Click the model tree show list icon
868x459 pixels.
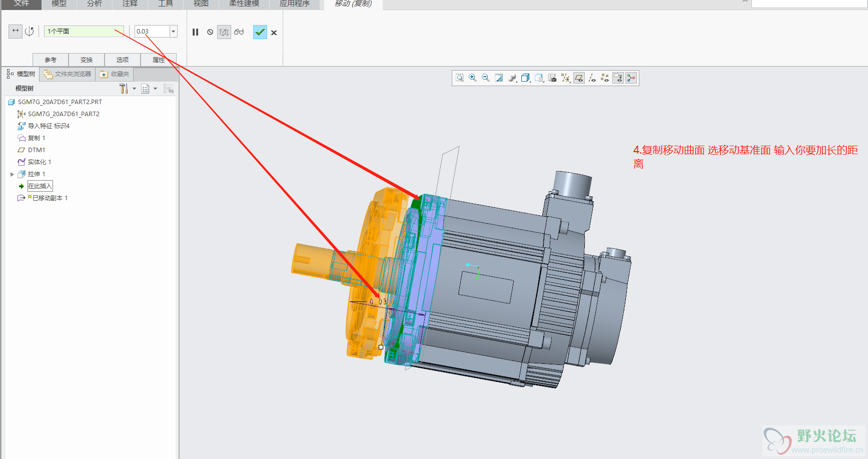click(x=145, y=89)
